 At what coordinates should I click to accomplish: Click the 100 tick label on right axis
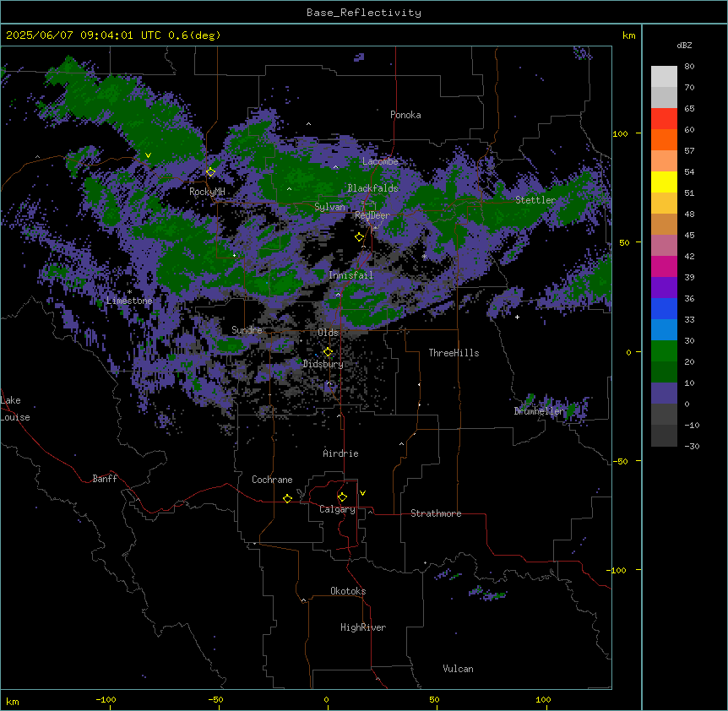pyautogui.click(x=620, y=133)
